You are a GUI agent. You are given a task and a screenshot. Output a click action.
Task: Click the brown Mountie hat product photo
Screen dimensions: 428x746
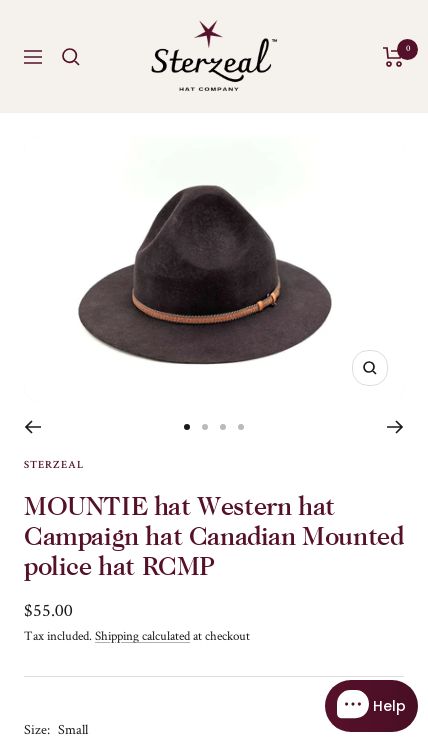tap(205, 275)
